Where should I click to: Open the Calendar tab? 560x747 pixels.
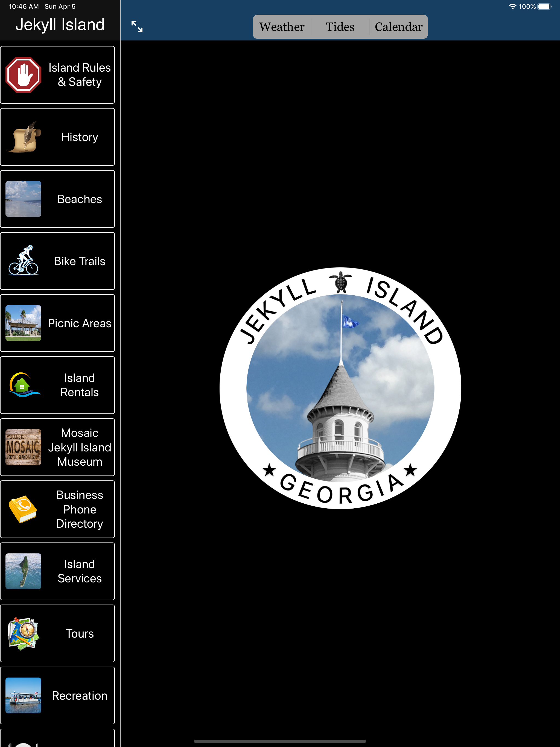point(399,27)
